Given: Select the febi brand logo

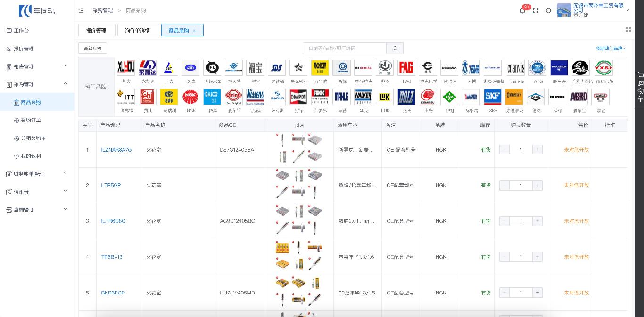Looking at the screenshot, I should 148,97.
